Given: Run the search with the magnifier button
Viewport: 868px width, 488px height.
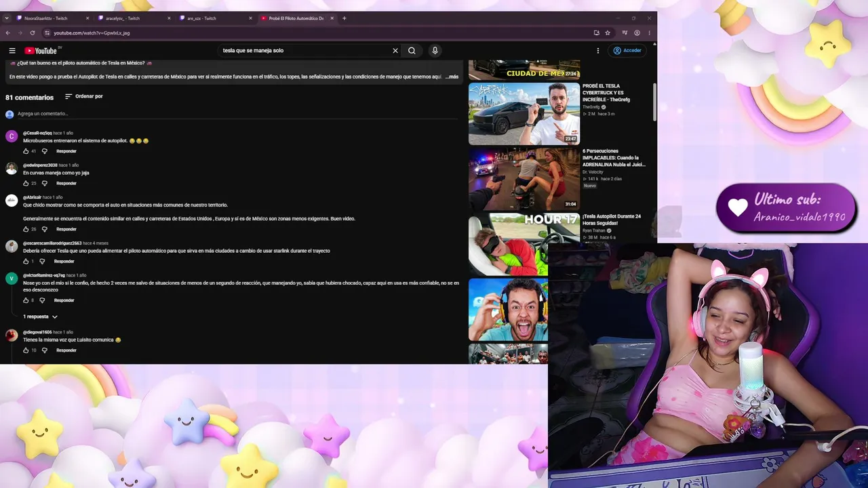Looking at the screenshot, I should pos(412,51).
